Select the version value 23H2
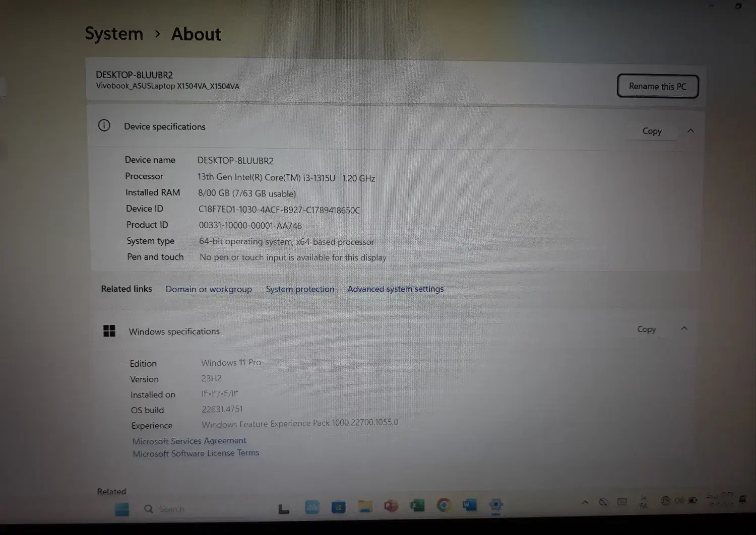This screenshot has width=756, height=535. pos(211,378)
